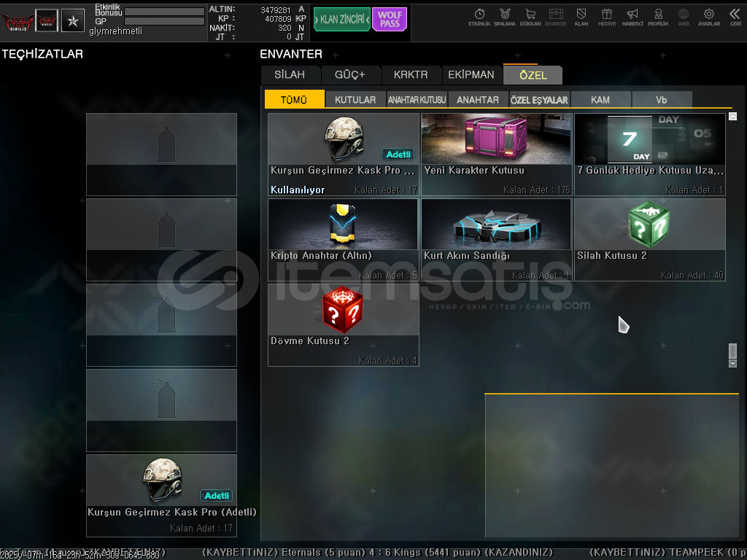Filter by KAM sub-tab
Viewport: 747px width, 560px height.
point(600,99)
